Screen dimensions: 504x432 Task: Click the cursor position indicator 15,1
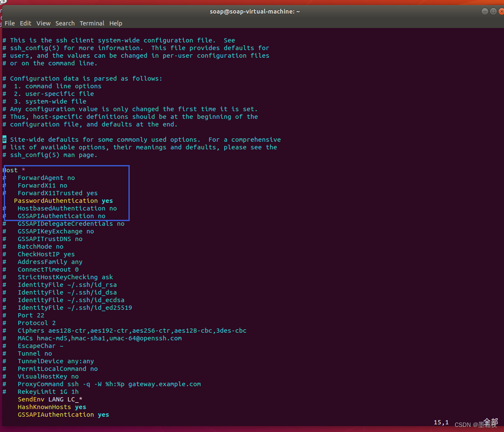[440, 422]
